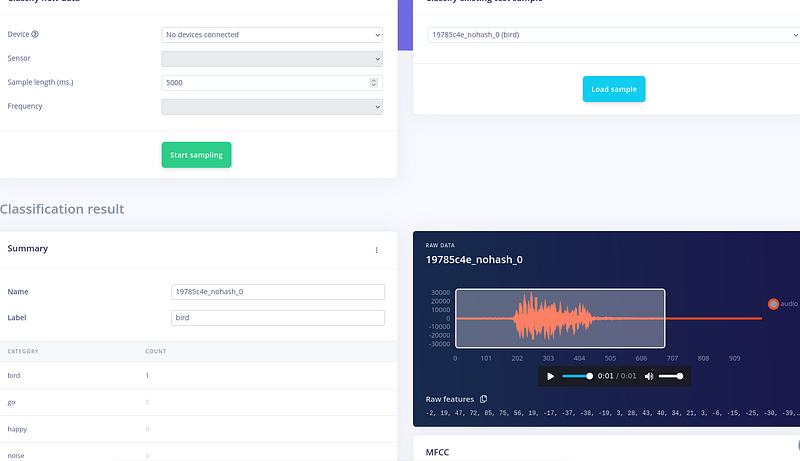This screenshot has width=800, height=461.
Task: Click the MFCC section heading
Action: pos(437,452)
